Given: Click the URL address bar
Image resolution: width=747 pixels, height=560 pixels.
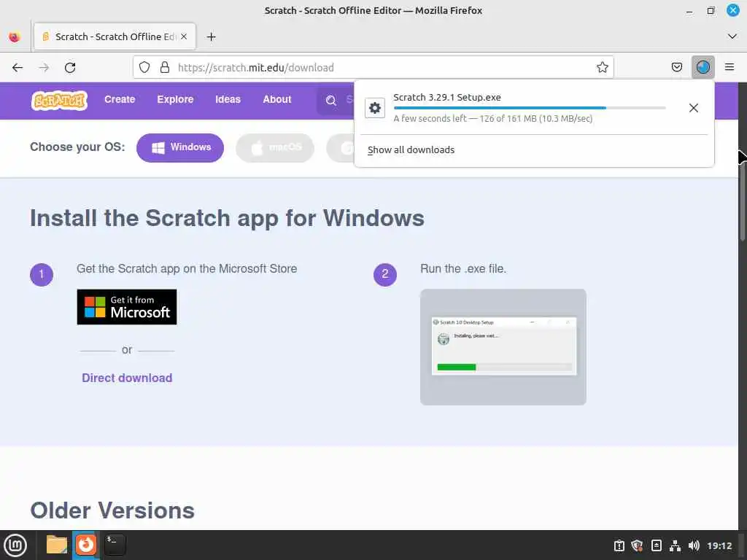Looking at the screenshot, I should [x=373, y=68].
